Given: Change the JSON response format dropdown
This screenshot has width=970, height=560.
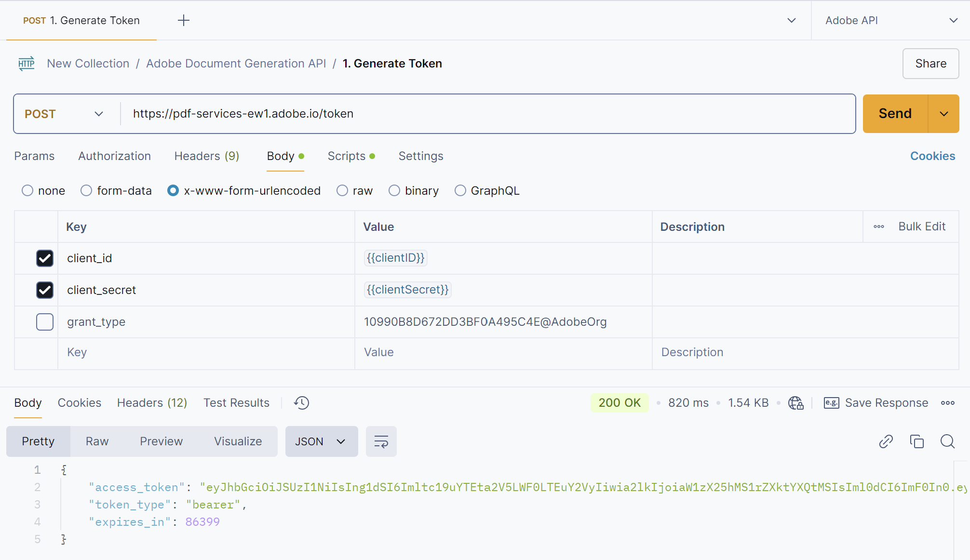Looking at the screenshot, I should point(321,441).
